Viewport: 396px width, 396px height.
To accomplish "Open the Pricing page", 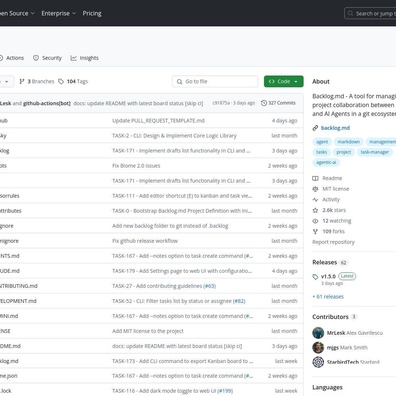I will pos(92,13).
